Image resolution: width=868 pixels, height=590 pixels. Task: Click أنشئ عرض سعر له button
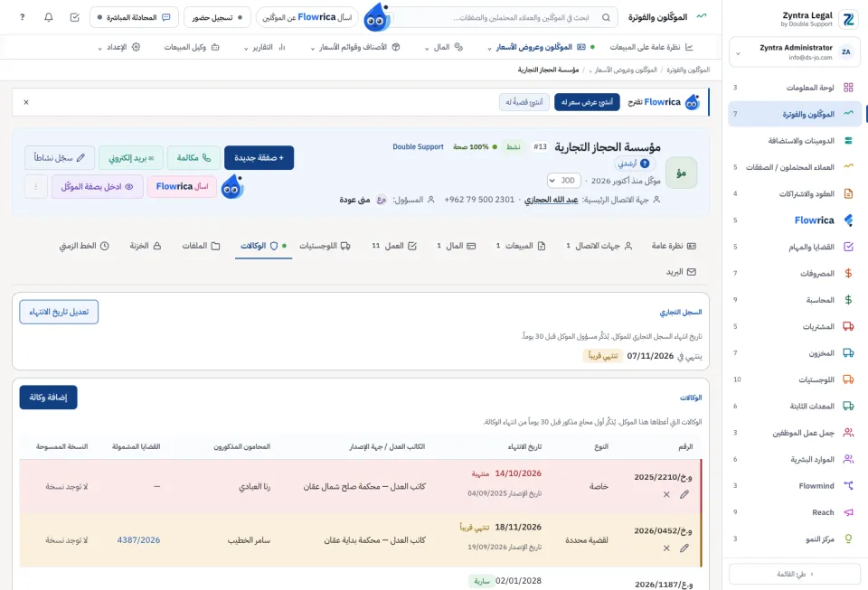587,102
